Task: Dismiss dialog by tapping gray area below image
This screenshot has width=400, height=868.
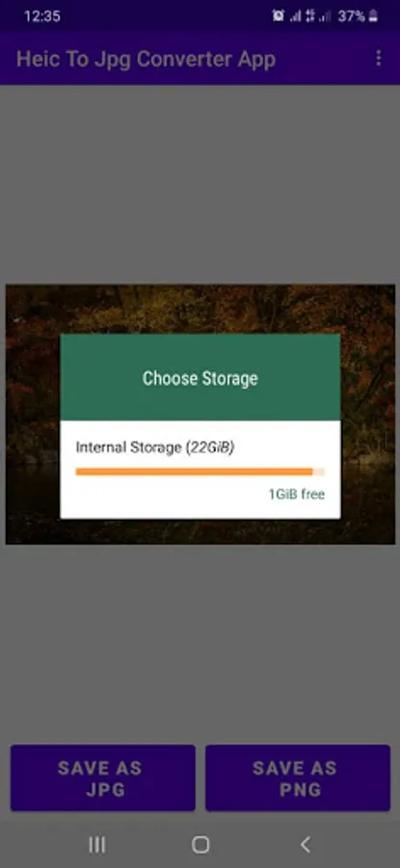Action: 200,642
